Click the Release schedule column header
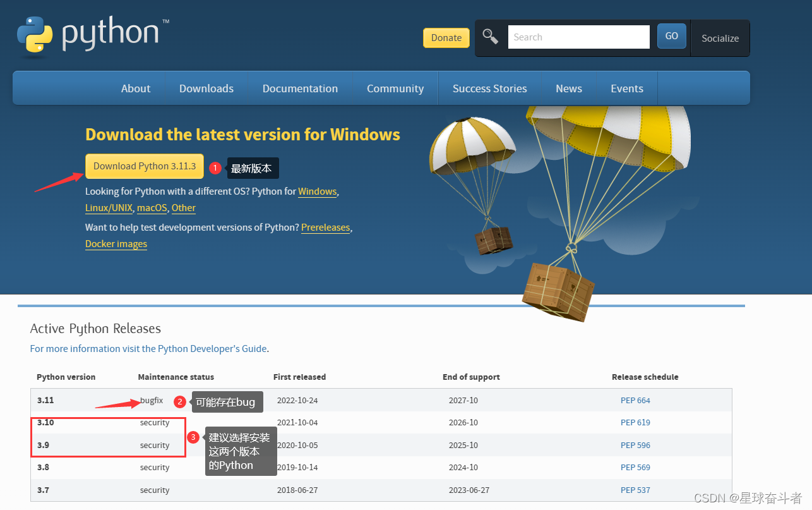 pos(645,377)
